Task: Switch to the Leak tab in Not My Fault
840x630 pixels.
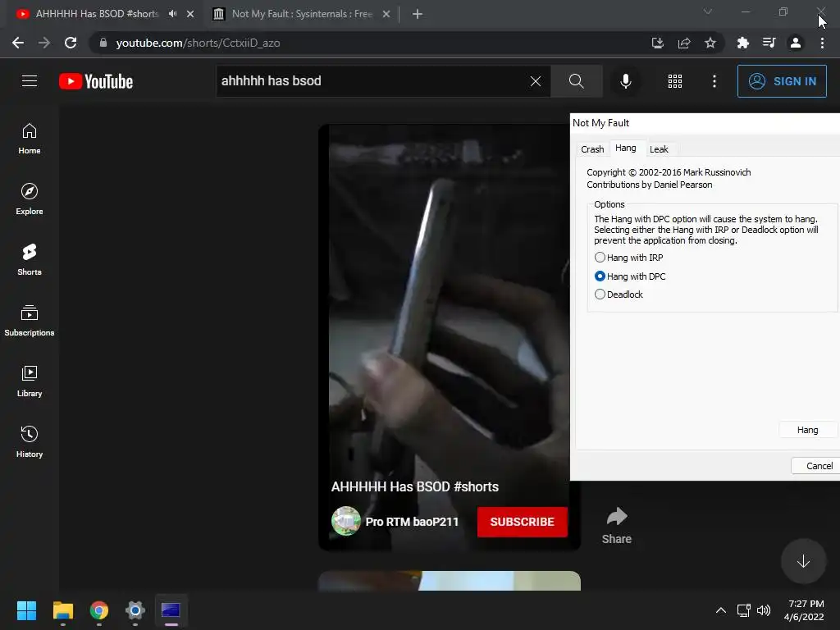Action: tap(659, 149)
